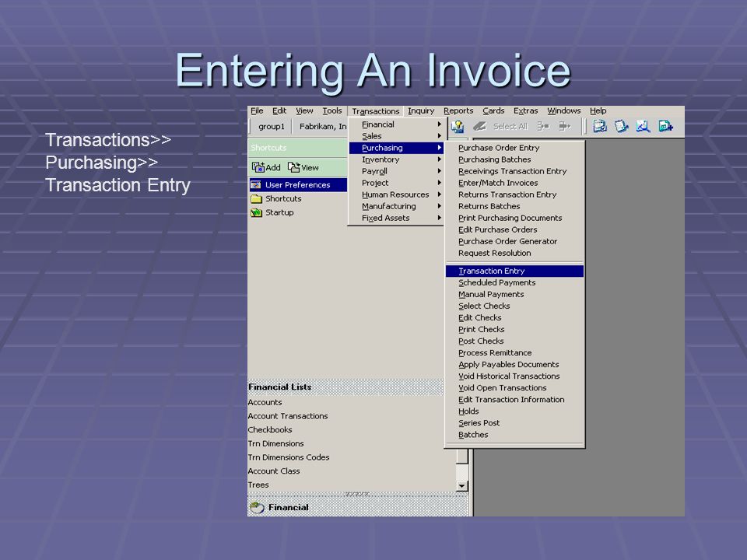
Task: Click the checklist document toolbar icon
Action: (599, 126)
